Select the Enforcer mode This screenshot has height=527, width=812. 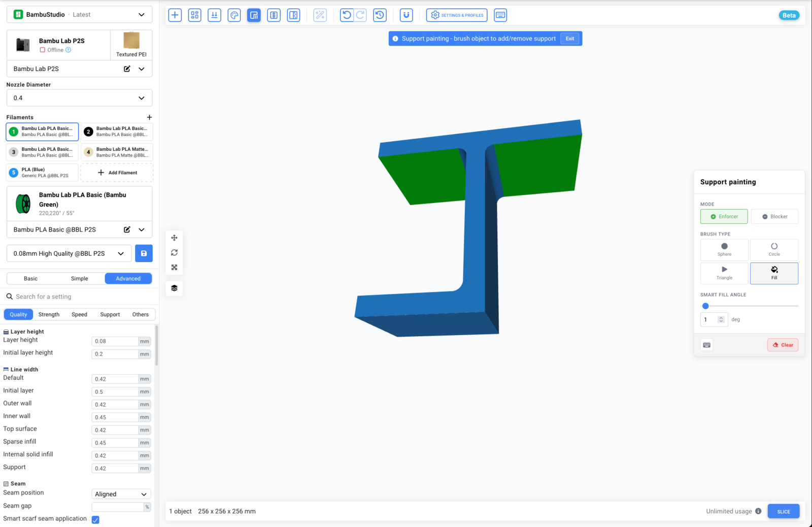point(724,216)
